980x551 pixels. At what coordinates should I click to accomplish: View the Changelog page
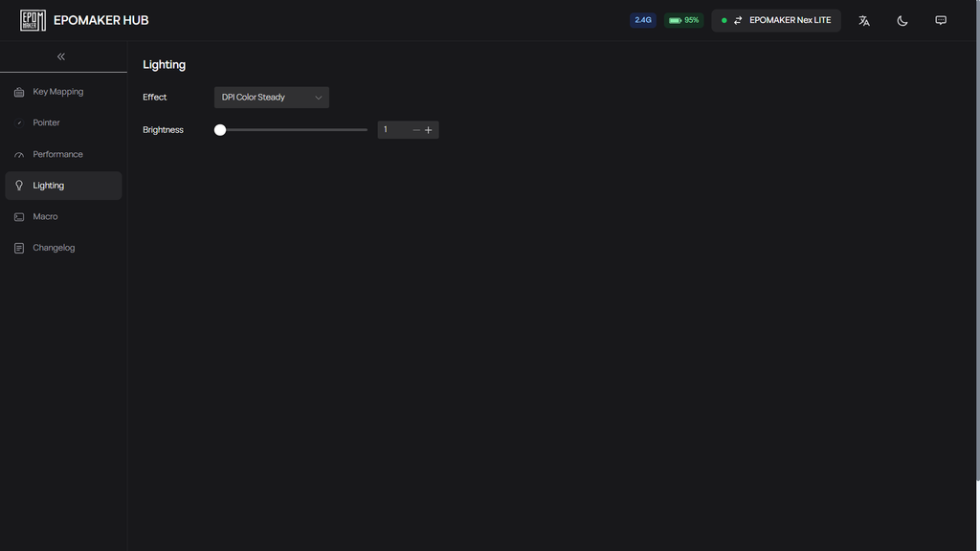[63, 248]
